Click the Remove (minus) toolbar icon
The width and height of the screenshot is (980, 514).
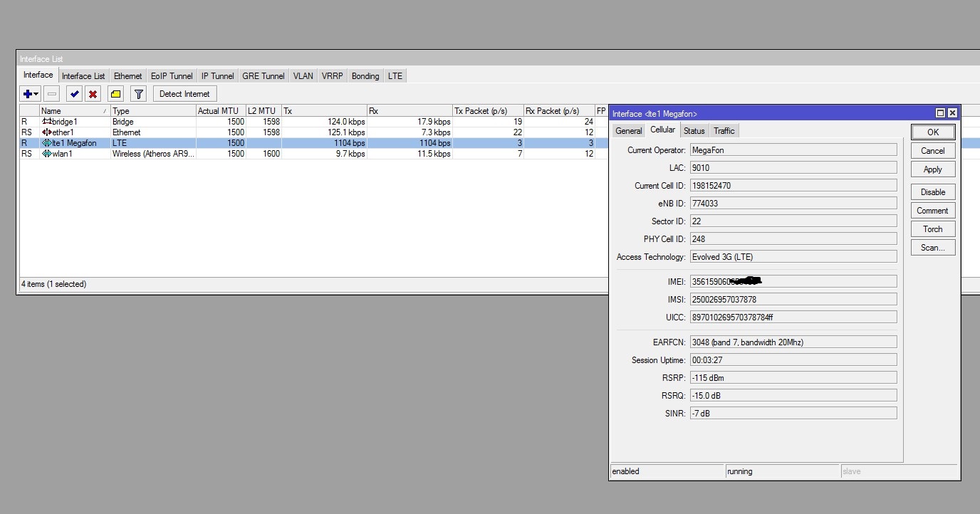click(x=52, y=94)
